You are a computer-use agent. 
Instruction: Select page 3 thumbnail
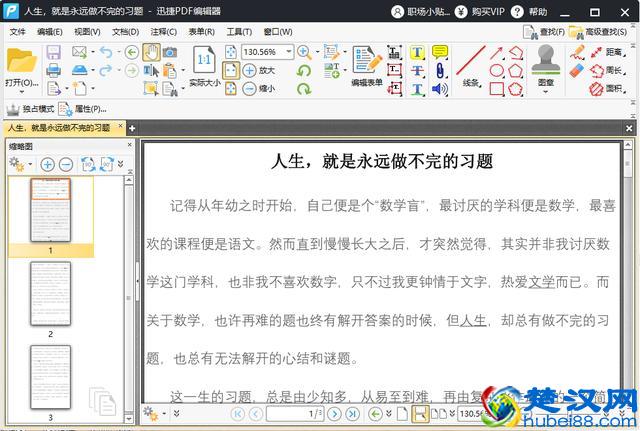(51, 377)
